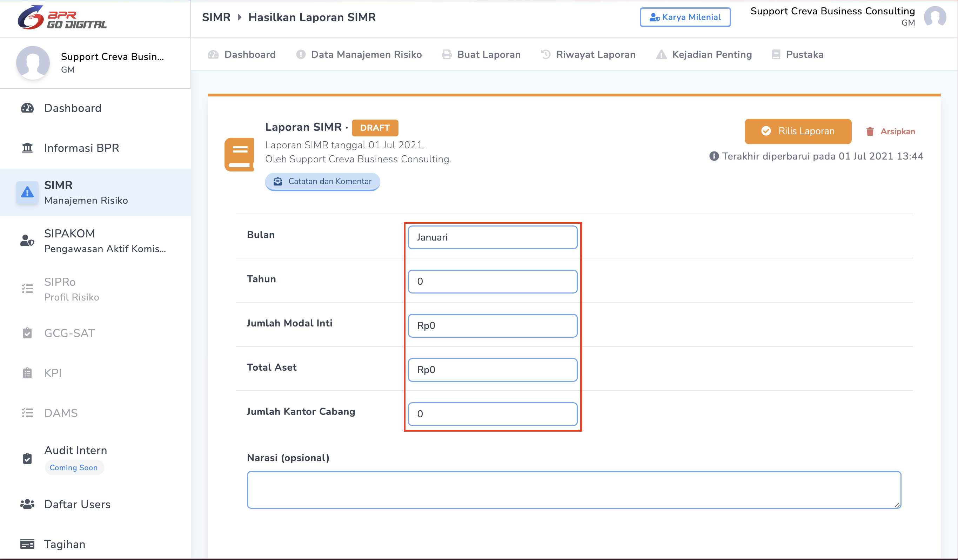Focus the Tahun input field
The image size is (958, 560).
493,282
